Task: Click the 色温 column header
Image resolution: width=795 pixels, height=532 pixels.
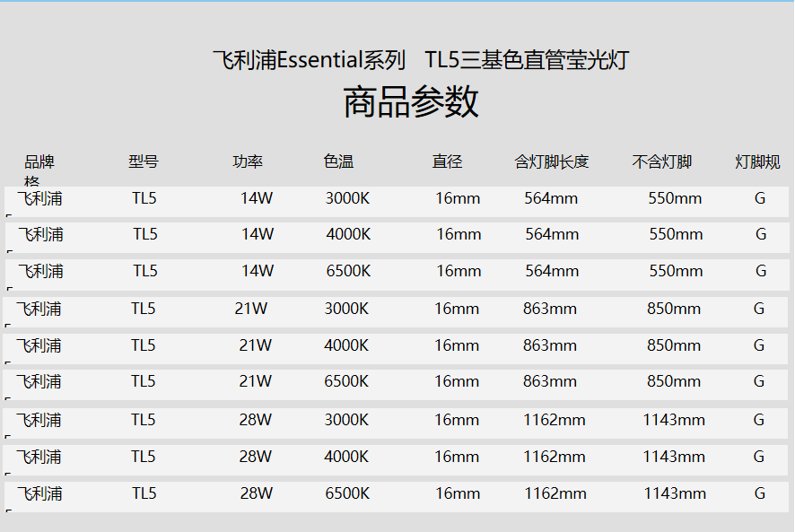Action: [338, 161]
